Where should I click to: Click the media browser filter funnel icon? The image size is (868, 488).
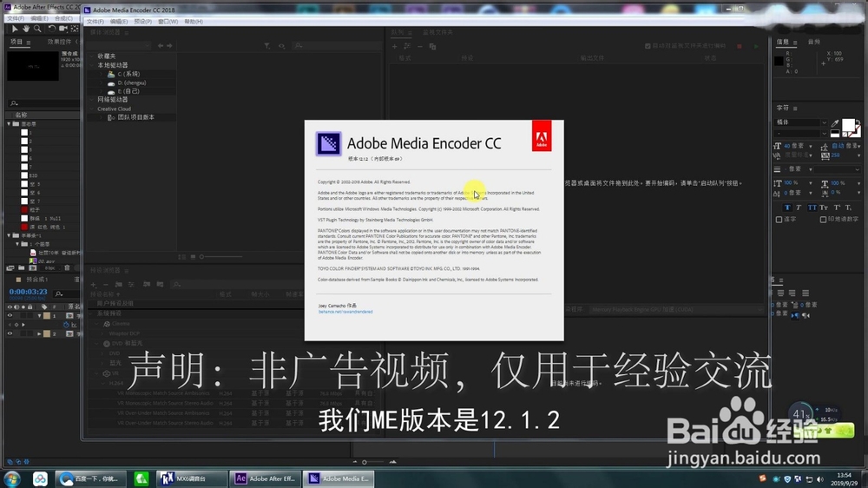click(266, 46)
